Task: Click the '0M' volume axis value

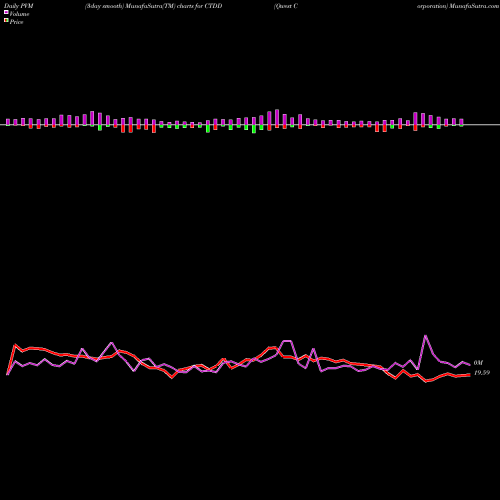Action: (x=478, y=363)
